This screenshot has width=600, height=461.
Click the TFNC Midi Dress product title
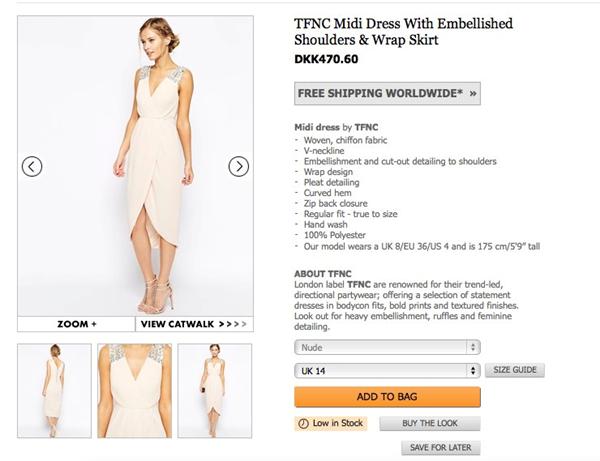point(388,31)
